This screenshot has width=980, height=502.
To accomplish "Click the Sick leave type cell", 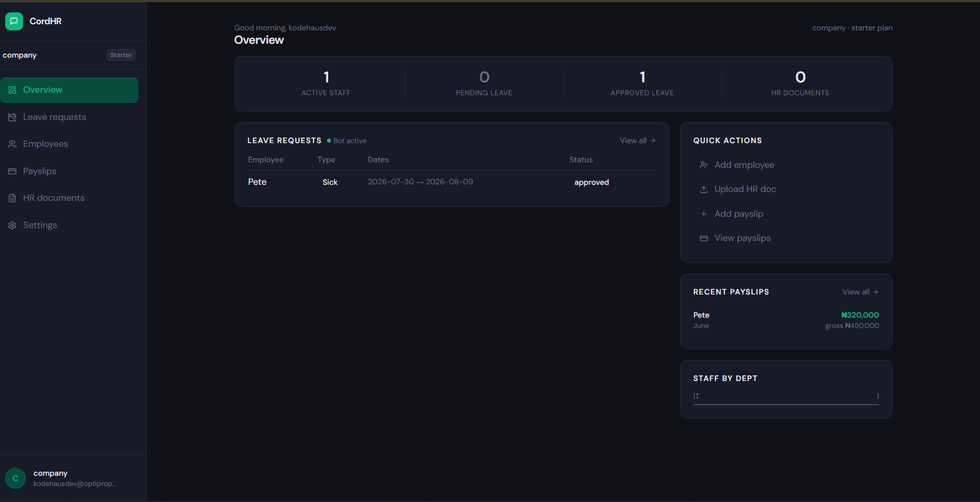I will [330, 182].
